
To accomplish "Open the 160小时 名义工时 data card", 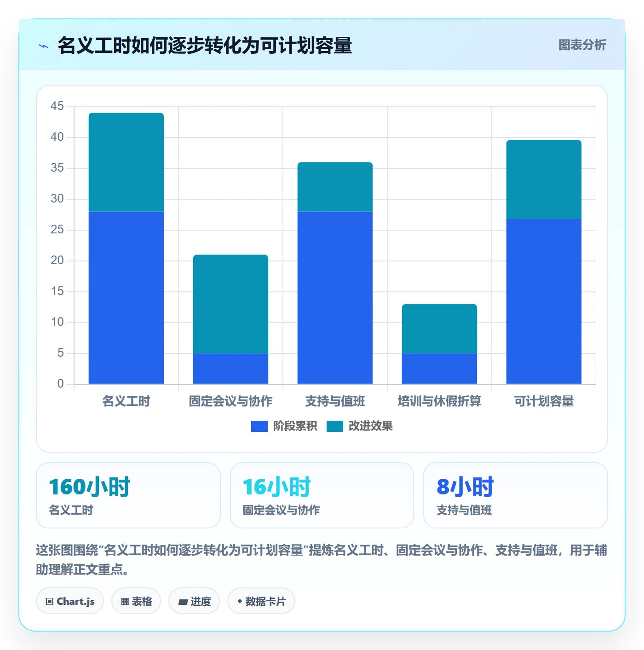I will (128, 495).
